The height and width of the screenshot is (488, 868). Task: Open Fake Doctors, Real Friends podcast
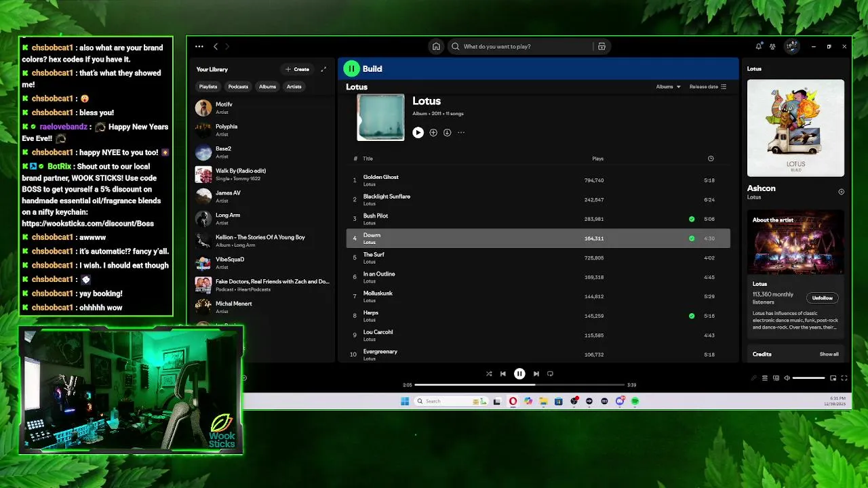click(x=262, y=285)
